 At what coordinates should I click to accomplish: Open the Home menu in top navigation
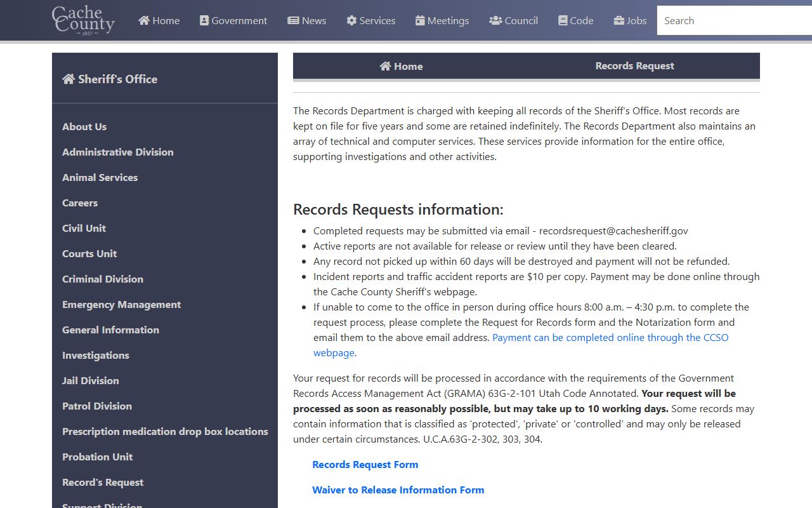(x=159, y=20)
